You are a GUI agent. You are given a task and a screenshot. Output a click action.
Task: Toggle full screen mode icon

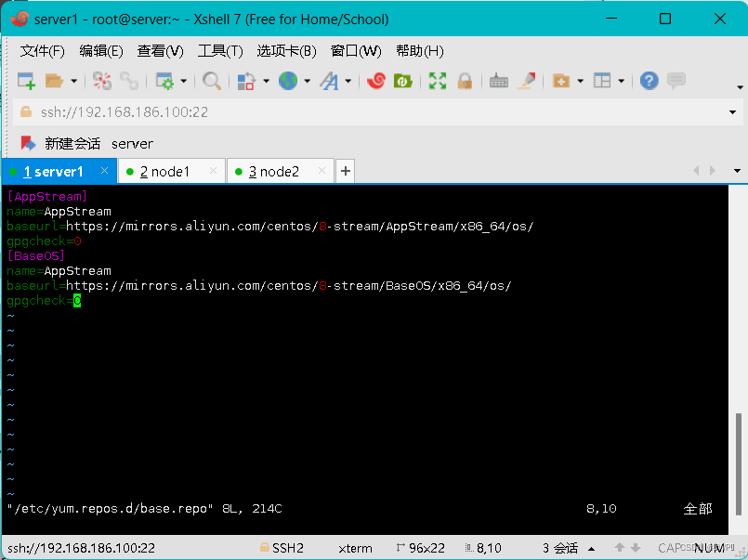[438, 81]
